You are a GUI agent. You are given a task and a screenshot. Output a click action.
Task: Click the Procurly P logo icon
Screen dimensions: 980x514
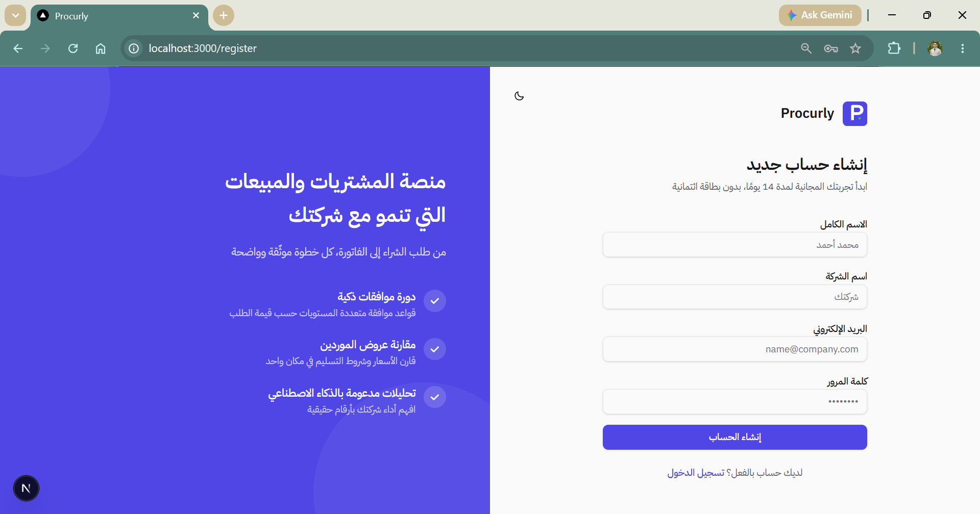coord(855,113)
